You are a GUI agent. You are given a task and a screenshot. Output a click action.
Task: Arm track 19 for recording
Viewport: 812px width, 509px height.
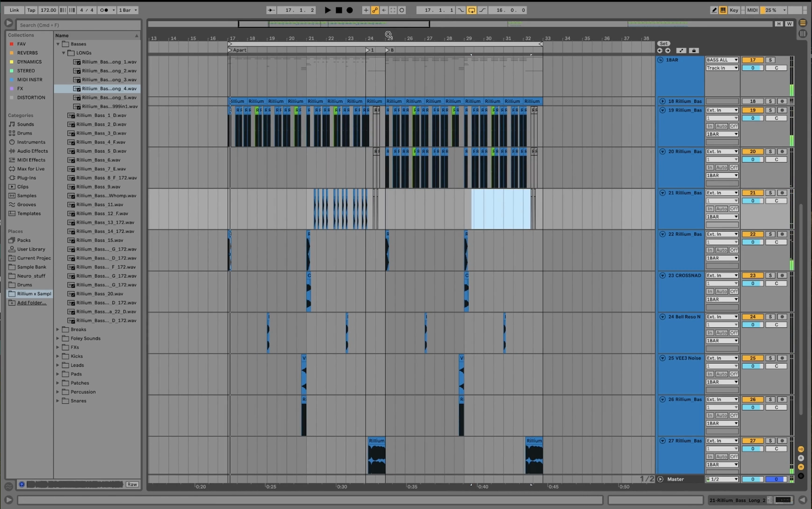tap(782, 110)
